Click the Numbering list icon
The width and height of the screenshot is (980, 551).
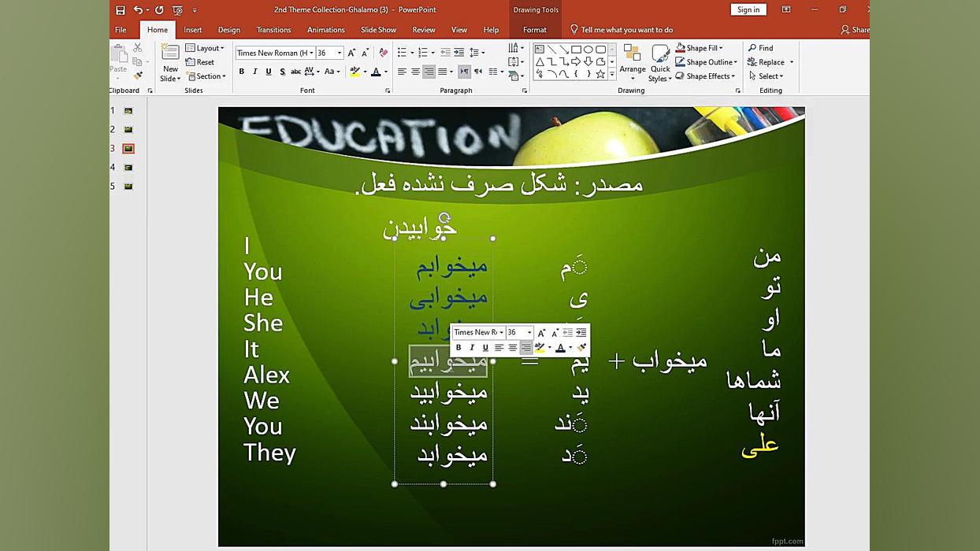425,53
